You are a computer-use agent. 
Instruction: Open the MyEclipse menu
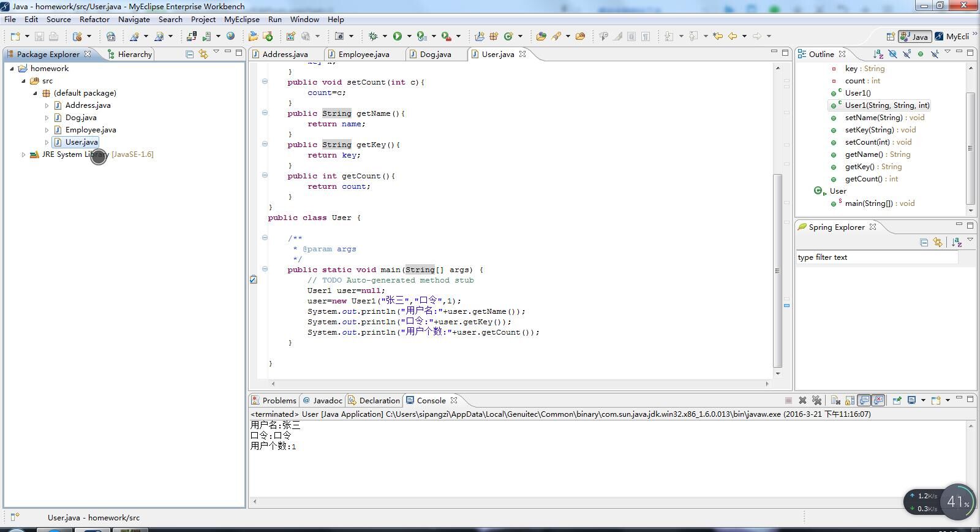pyautogui.click(x=241, y=19)
